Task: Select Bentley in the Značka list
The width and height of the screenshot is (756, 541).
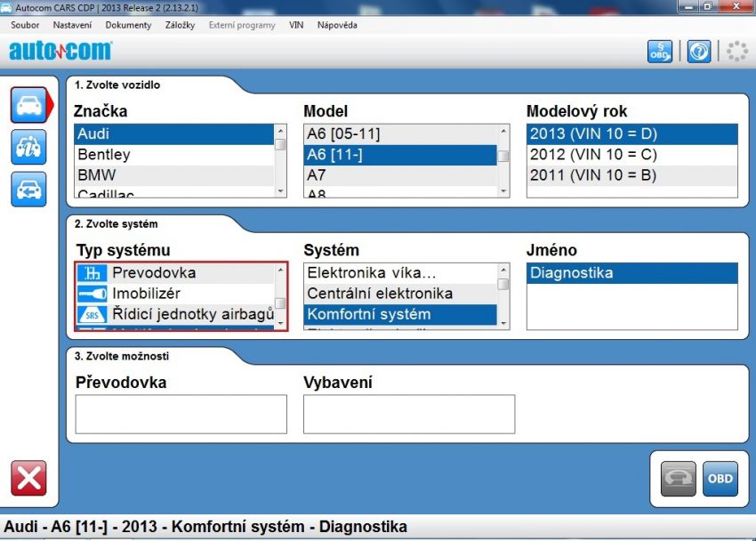Action: 174,155
